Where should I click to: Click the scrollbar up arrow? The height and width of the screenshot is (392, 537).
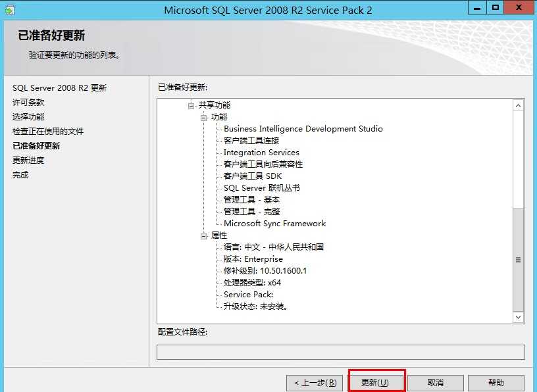coord(518,105)
